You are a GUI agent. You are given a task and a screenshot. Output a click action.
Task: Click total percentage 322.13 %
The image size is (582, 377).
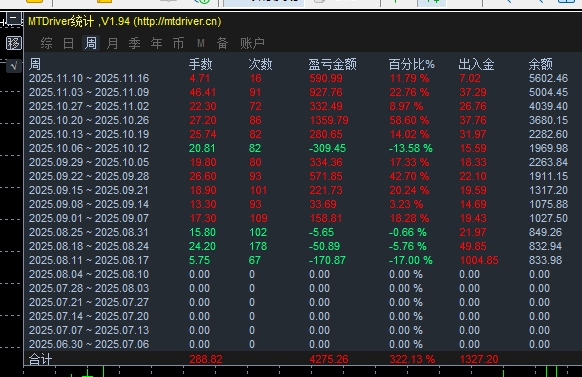pyautogui.click(x=412, y=359)
